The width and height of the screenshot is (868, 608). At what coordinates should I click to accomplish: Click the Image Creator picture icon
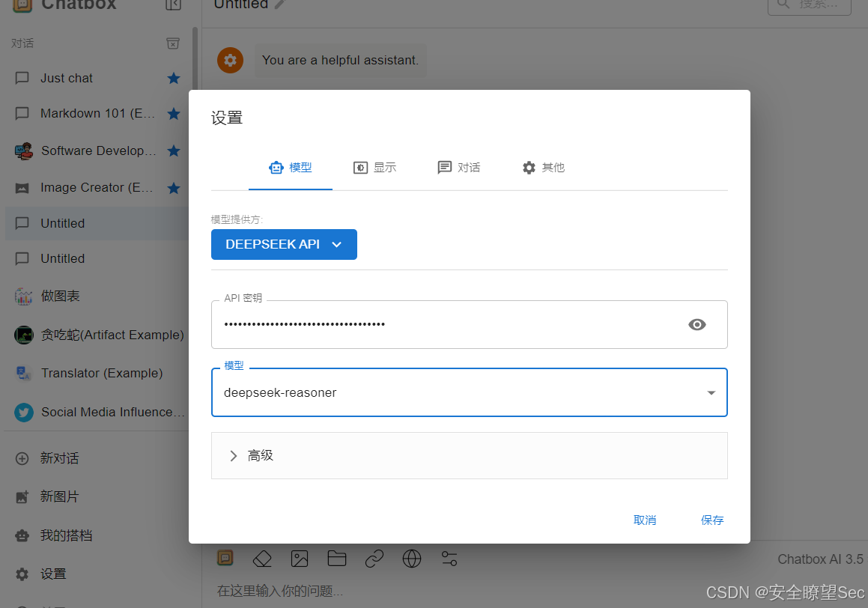(22, 188)
